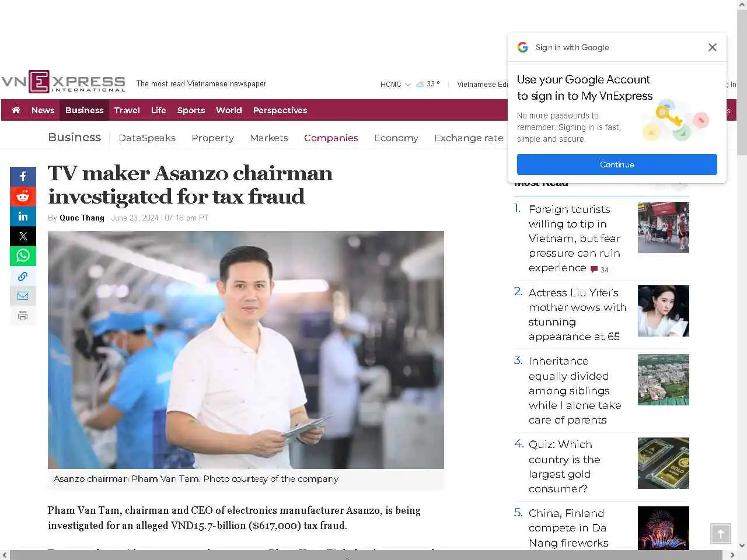Open author Quoc Thang's page
Image resolution: width=747 pixels, height=560 pixels.
pos(82,218)
